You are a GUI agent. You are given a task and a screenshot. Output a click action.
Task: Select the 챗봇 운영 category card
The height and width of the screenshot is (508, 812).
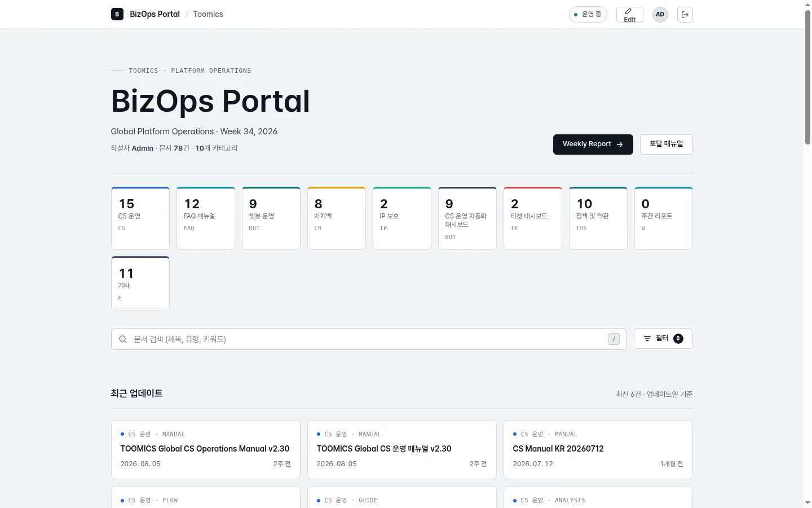pyautogui.click(x=271, y=218)
